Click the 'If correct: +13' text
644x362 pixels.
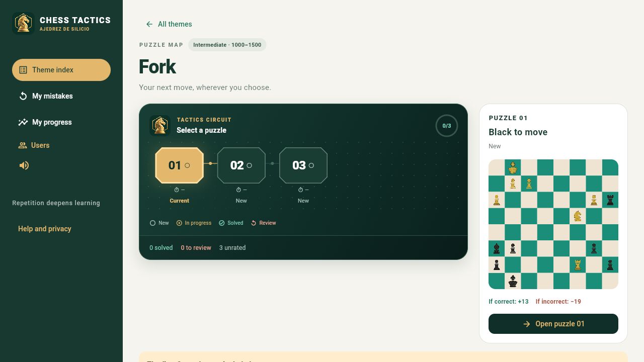tap(509, 302)
